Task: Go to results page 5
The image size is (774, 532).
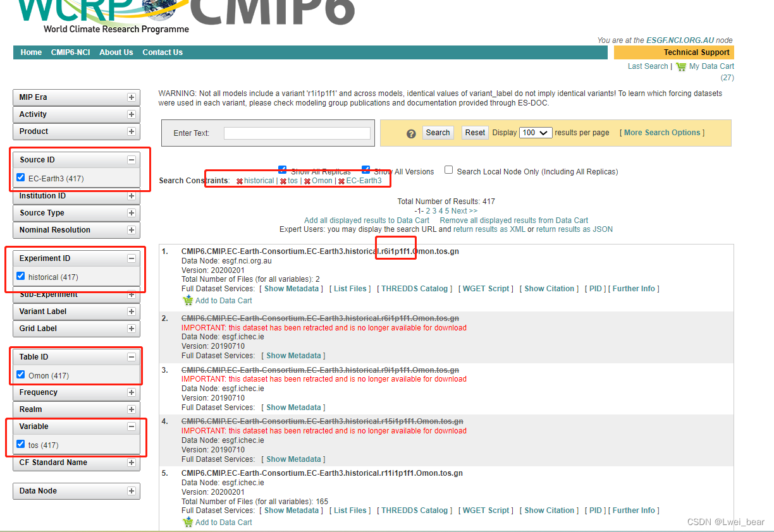Action: [x=447, y=211]
